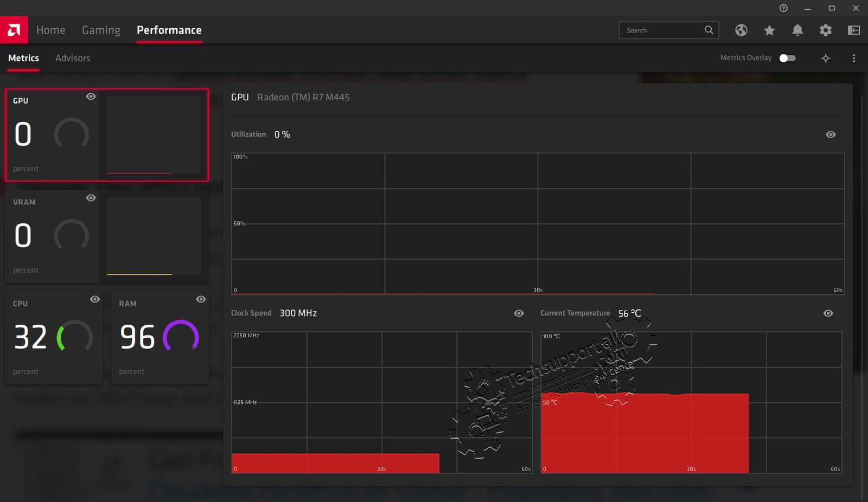Click the search magnifier icon
The image size is (868, 502).
click(709, 30)
